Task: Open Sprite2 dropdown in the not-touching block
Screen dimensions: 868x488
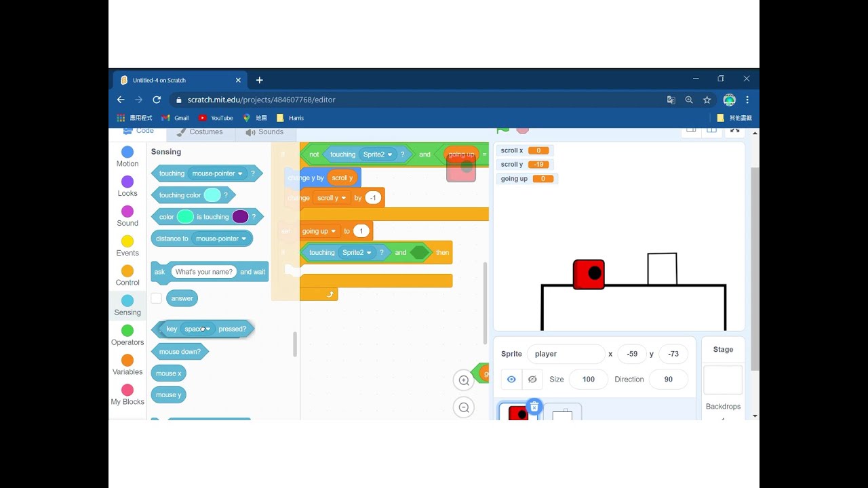Action: click(378, 155)
